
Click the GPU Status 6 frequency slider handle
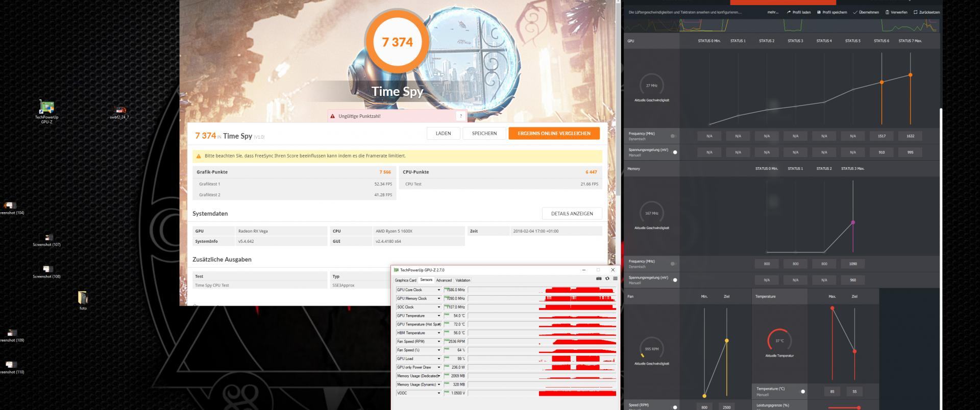[881, 82]
